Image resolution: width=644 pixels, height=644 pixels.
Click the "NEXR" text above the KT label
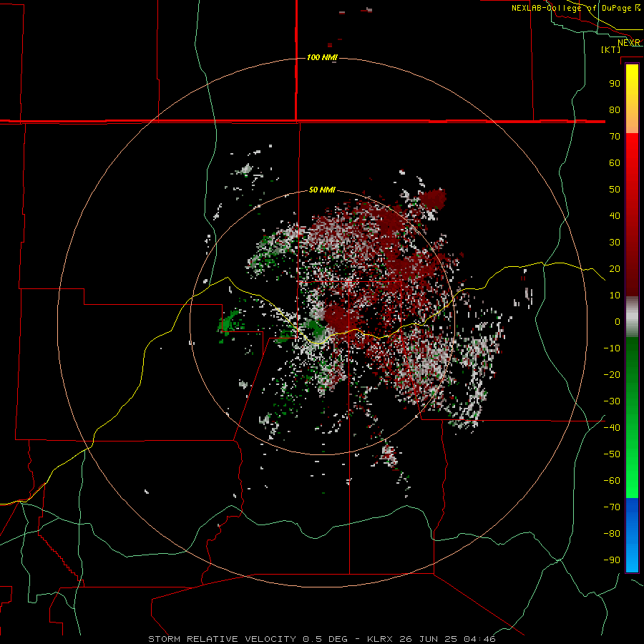(x=629, y=43)
